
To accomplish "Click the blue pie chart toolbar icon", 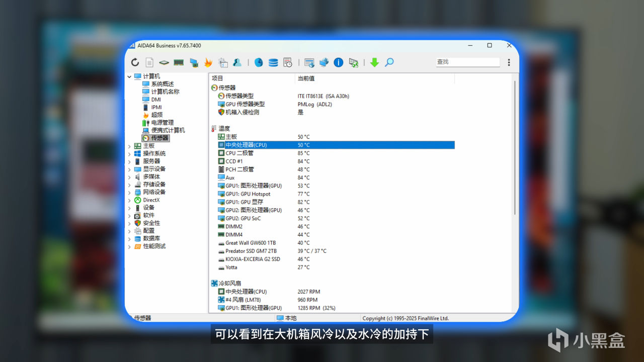I will [259, 62].
